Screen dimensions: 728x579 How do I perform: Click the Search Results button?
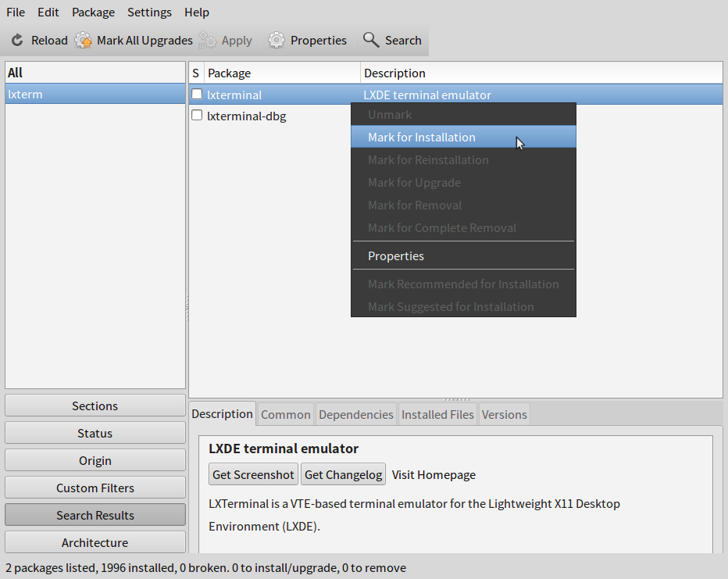pos(95,516)
